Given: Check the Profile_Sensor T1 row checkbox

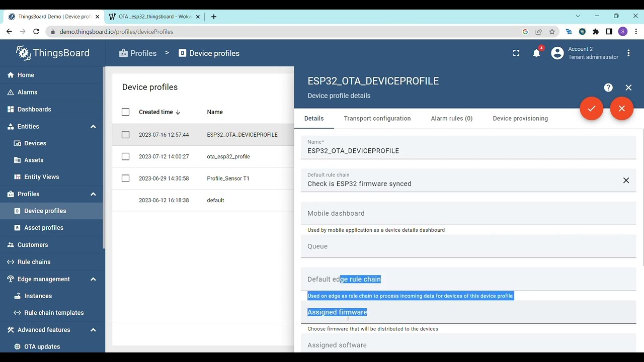Looking at the screenshot, I should click(125, 178).
